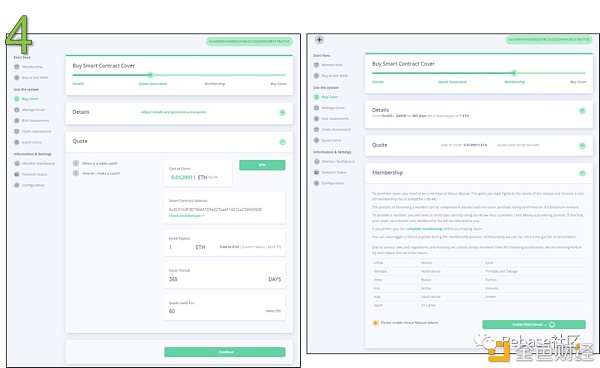600x368 pixels.
Task: Open Member Dashboard icon in left panel
Action: pyautogui.click(x=17, y=163)
